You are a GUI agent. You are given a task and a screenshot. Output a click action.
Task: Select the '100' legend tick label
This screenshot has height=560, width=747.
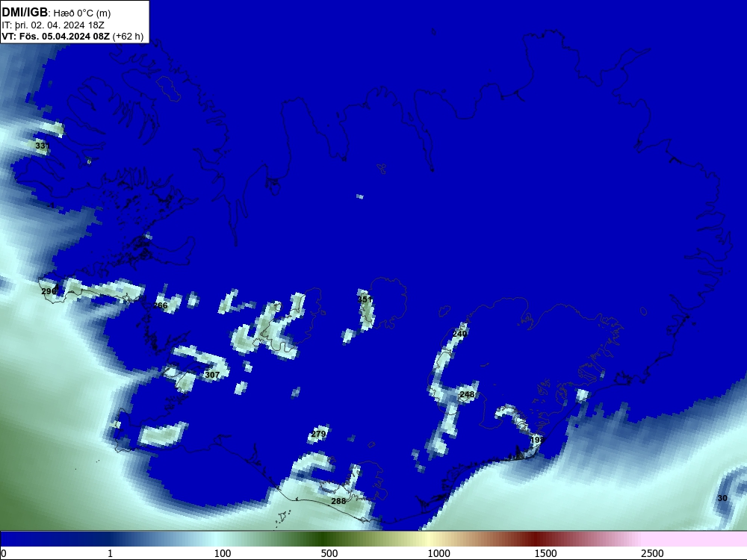click(x=223, y=553)
